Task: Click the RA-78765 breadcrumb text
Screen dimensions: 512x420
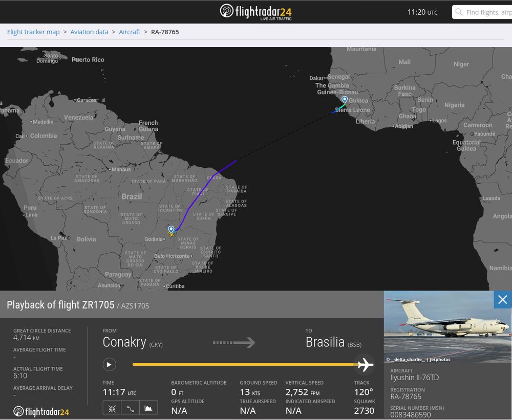Action: click(165, 32)
